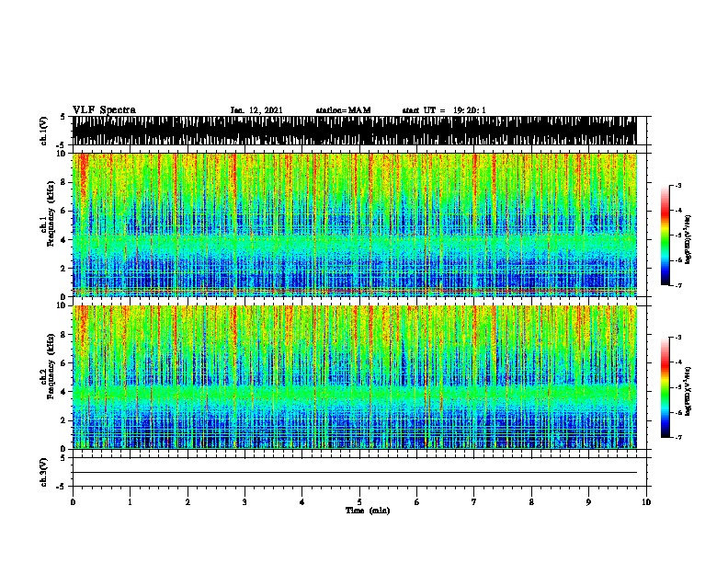Click the ch.1 "Frequency (kHz)" axis label

[x=51, y=213]
